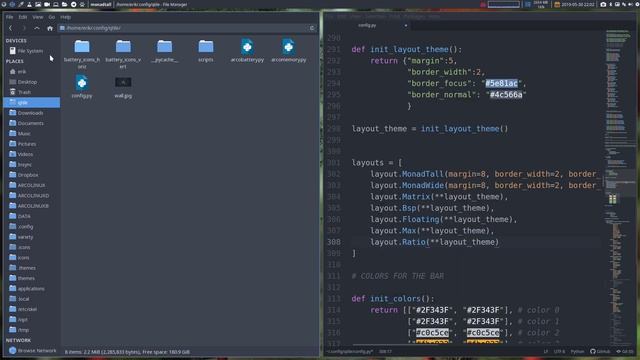
Task: Click the UTF-8 encoding in status bar
Action: [559, 351]
